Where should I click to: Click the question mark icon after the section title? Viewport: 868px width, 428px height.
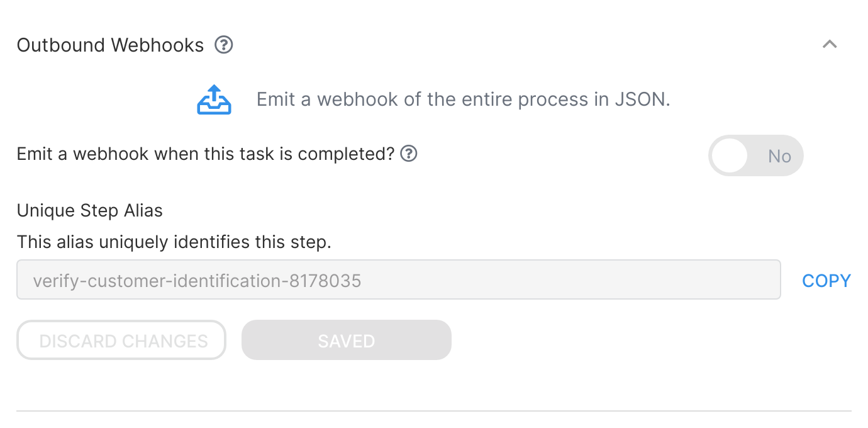point(223,44)
